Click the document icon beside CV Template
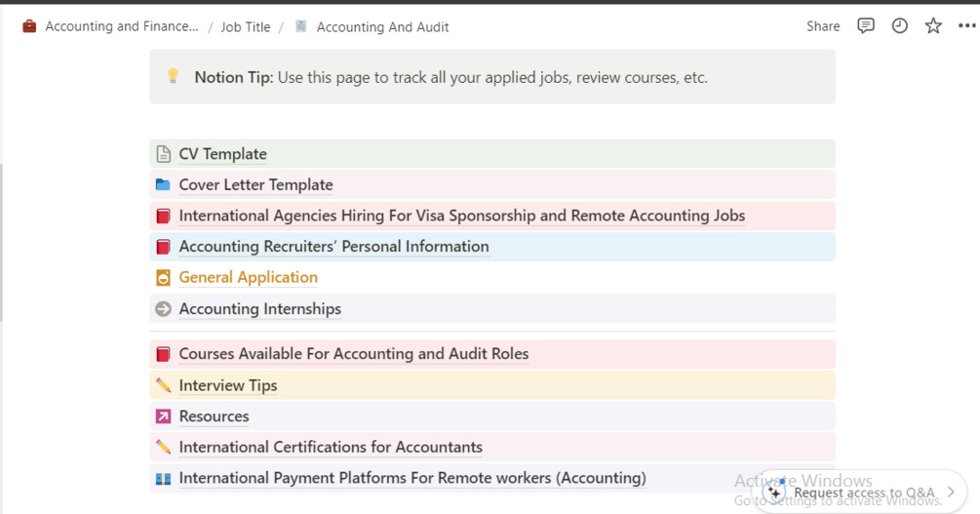Viewport: 980px width, 514px height. (163, 154)
